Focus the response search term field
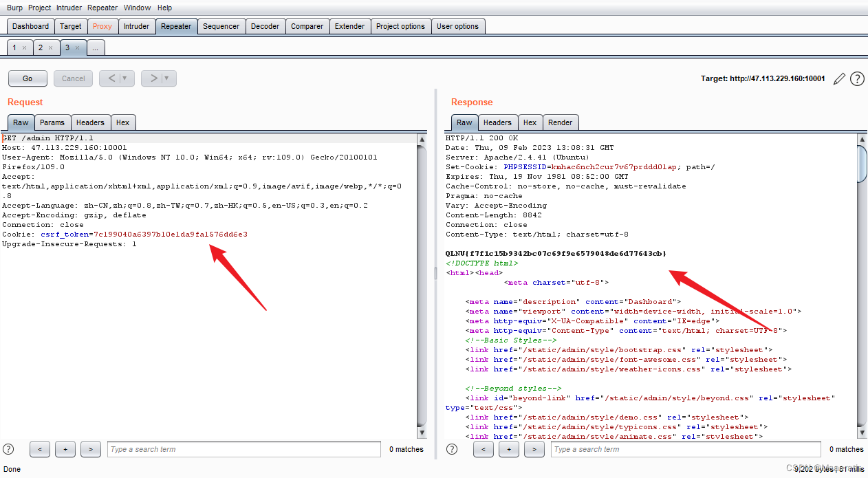The width and height of the screenshot is (868, 478). 686,449
